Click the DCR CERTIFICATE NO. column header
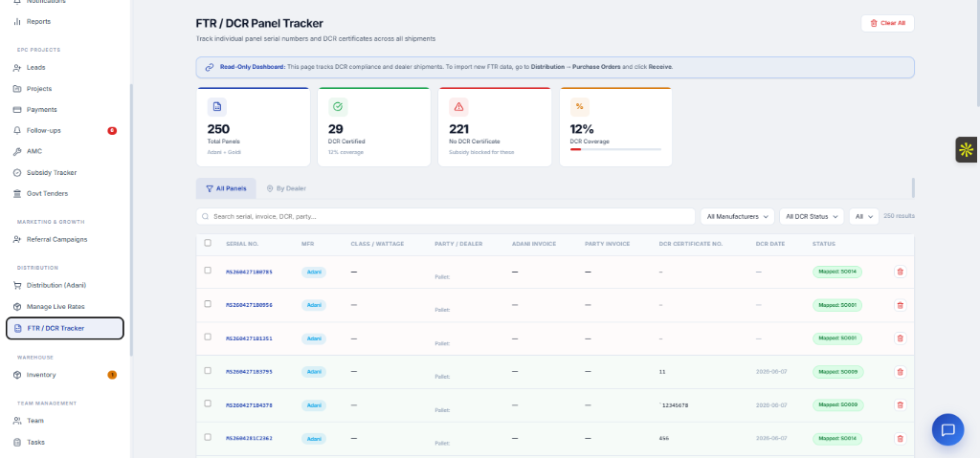980x458 pixels. (x=691, y=244)
